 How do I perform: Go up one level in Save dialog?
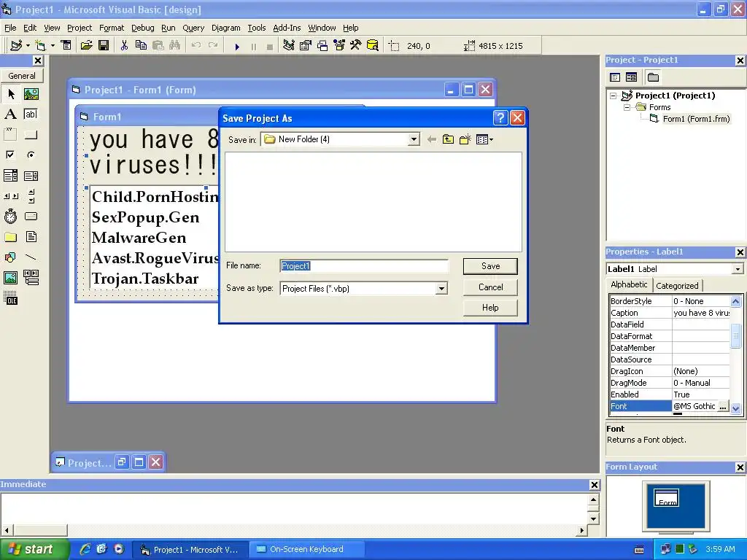[x=448, y=139]
